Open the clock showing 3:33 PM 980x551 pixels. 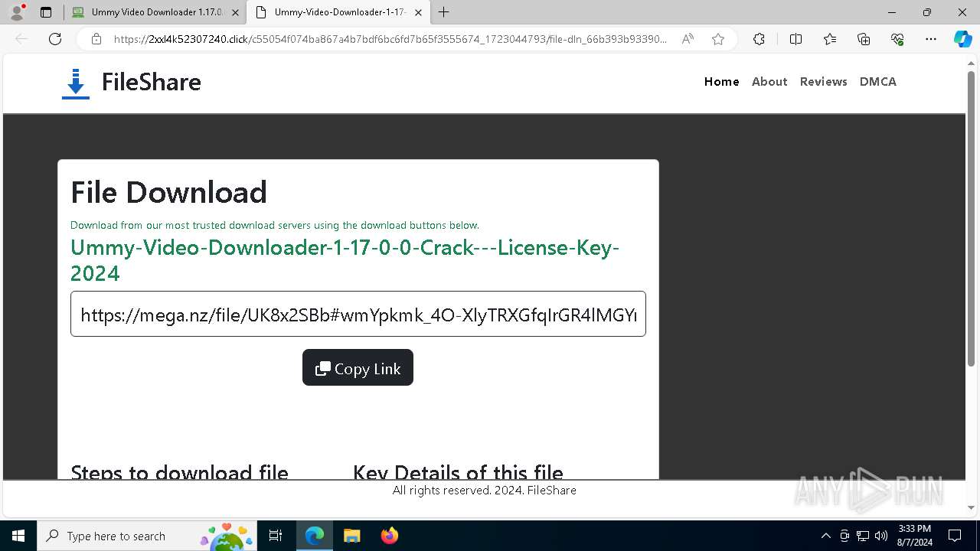[x=914, y=536]
